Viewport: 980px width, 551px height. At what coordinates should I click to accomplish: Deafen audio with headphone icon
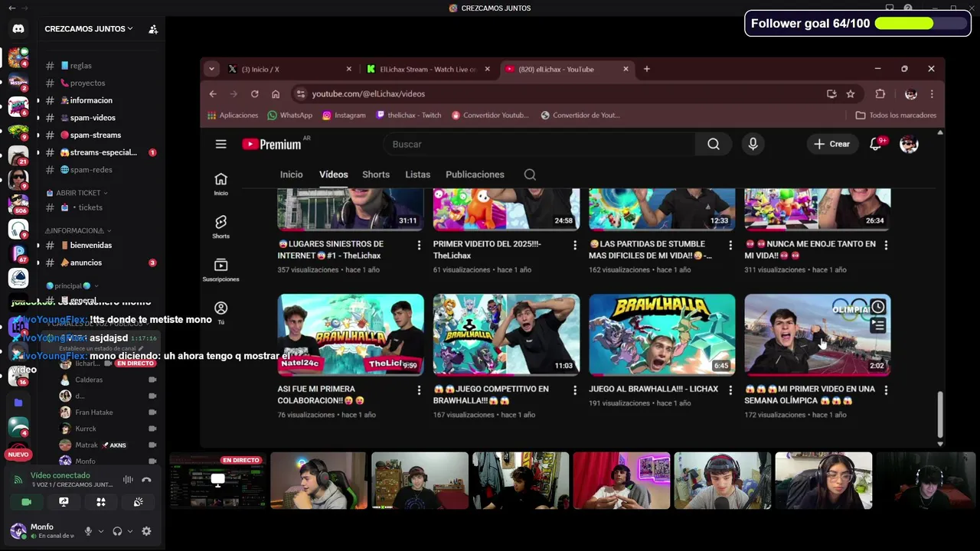(117, 531)
